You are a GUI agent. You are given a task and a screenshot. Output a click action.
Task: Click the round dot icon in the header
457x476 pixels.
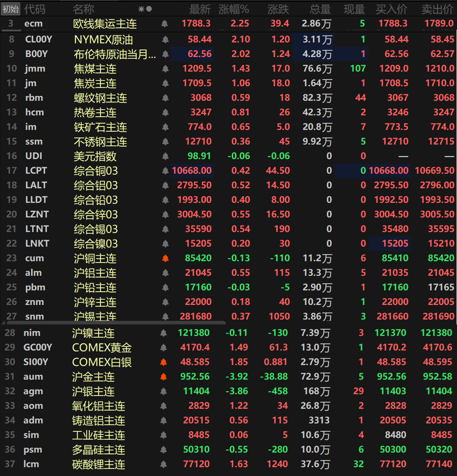pos(149,9)
